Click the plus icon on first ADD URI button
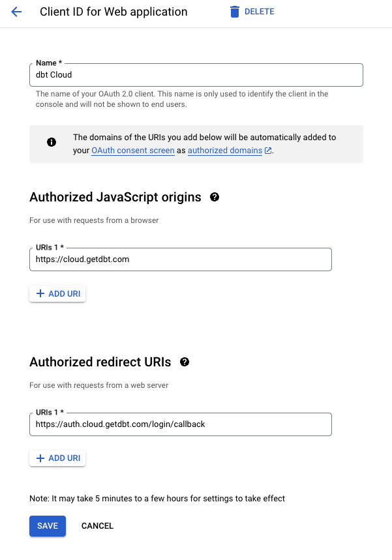This screenshot has width=392, height=560. click(x=40, y=293)
